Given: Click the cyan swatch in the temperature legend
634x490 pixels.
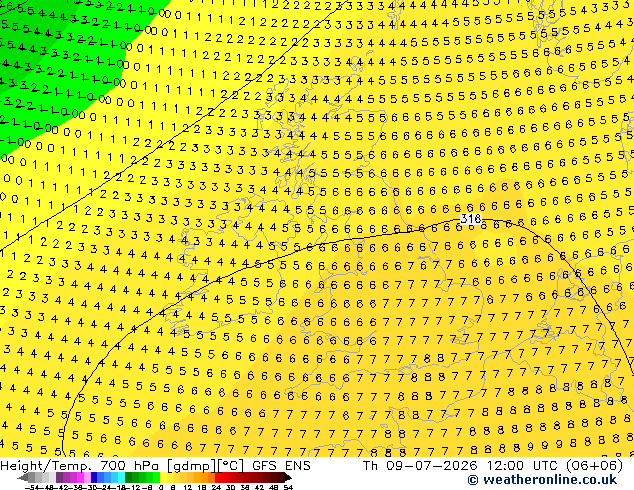Looking at the screenshot, I should [121, 478].
